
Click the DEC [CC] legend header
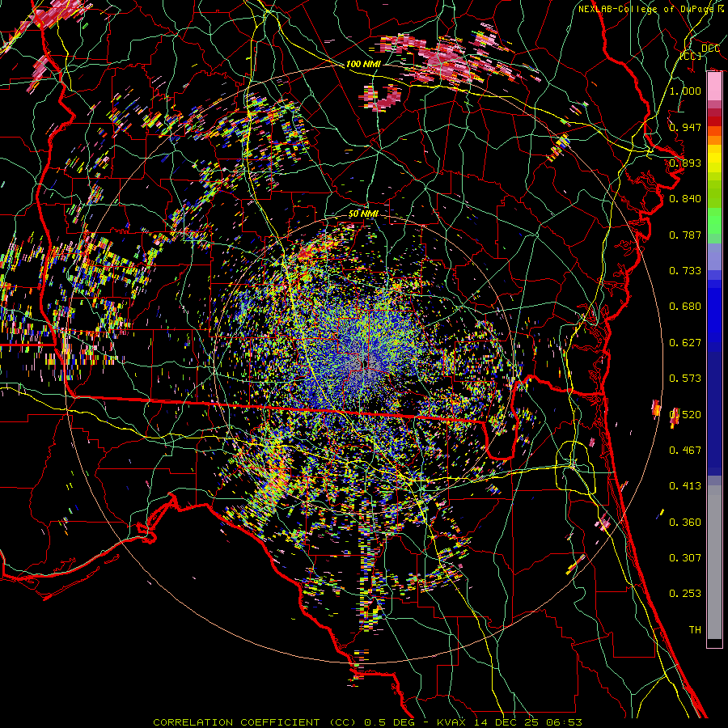click(x=700, y=52)
